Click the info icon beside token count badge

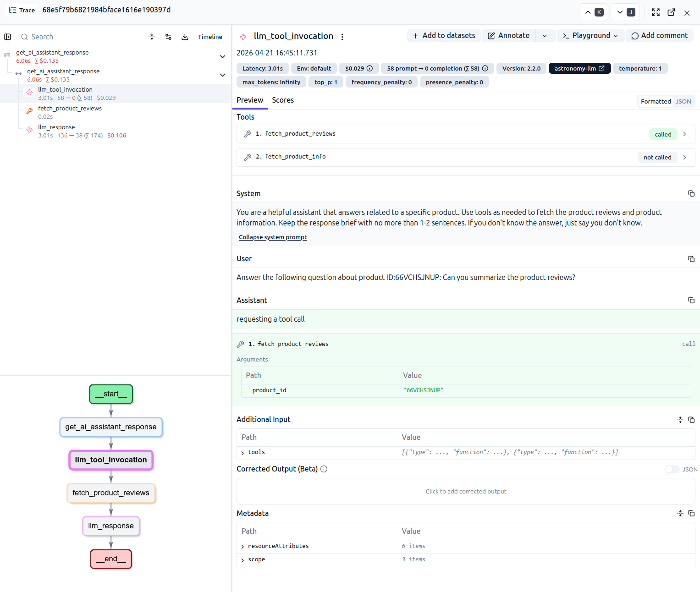click(485, 68)
